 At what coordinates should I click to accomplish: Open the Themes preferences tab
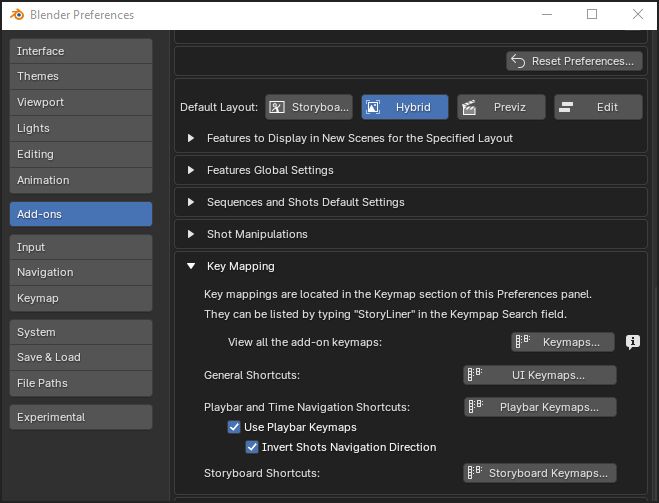point(81,76)
